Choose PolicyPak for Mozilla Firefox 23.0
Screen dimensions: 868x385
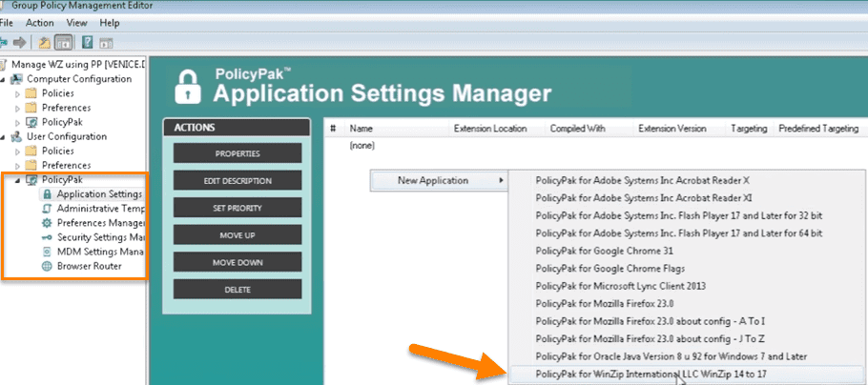[x=685, y=303]
